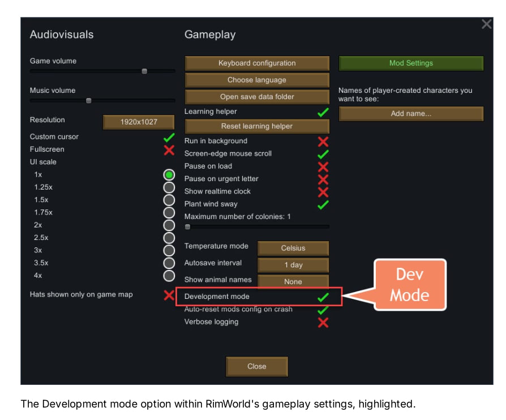Enable Run in background
This screenshot has height=420, width=506.
323,142
